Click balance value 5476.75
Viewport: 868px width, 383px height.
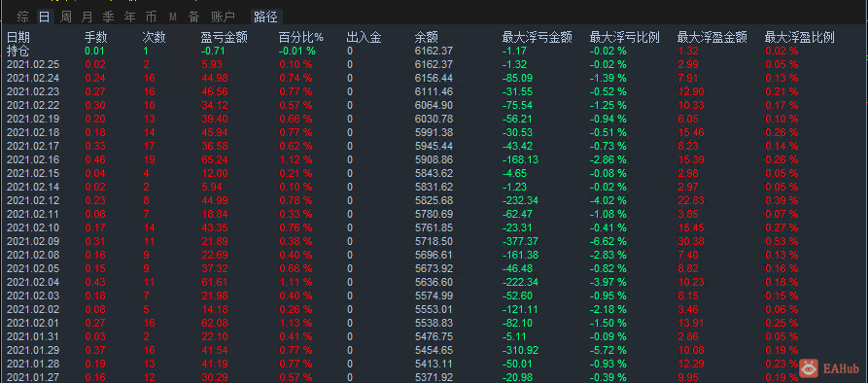(434, 336)
